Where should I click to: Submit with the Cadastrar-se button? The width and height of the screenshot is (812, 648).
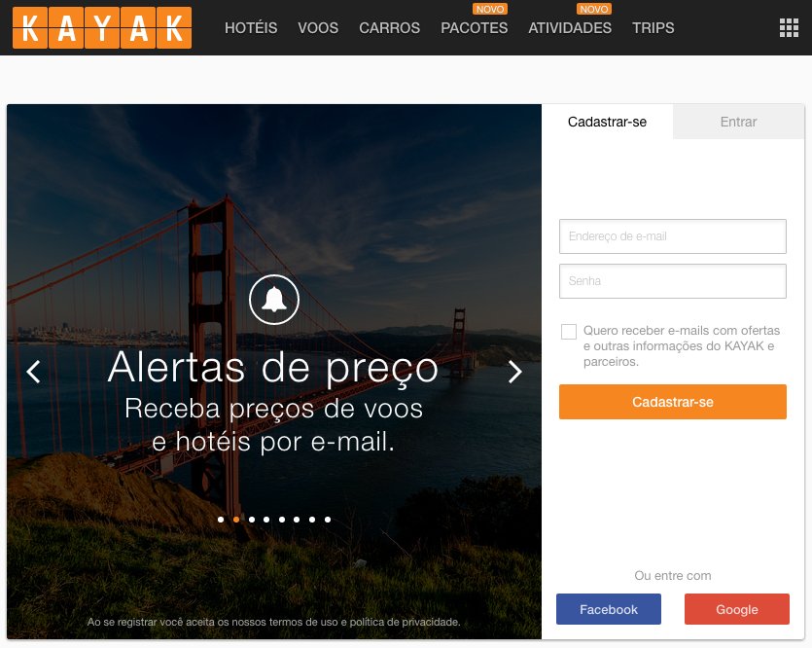[x=672, y=401]
